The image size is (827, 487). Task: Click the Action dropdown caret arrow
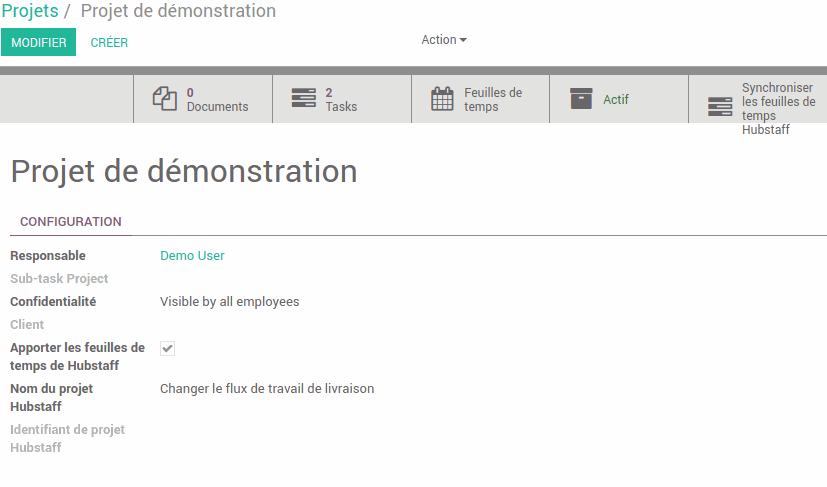tap(463, 40)
